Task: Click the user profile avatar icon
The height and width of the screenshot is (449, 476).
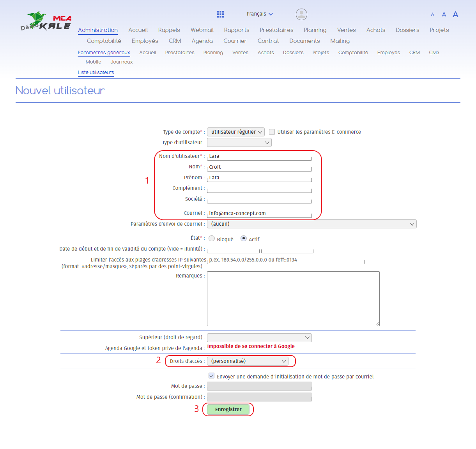Action: pyautogui.click(x=301, y=14)
